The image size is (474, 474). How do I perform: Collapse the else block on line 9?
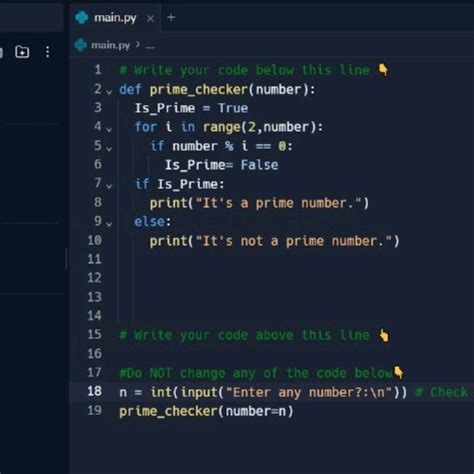[x=109, y=224]
